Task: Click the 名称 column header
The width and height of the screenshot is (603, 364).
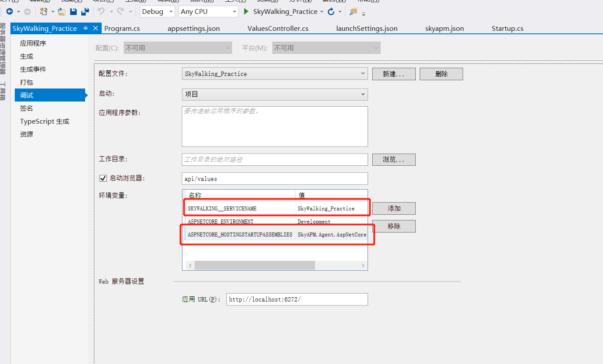Action: pyautogui.click(x=241, y=195)
